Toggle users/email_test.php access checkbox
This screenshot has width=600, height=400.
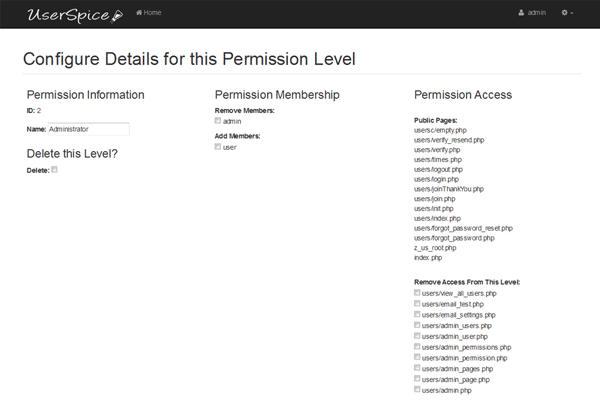(417, 304)
